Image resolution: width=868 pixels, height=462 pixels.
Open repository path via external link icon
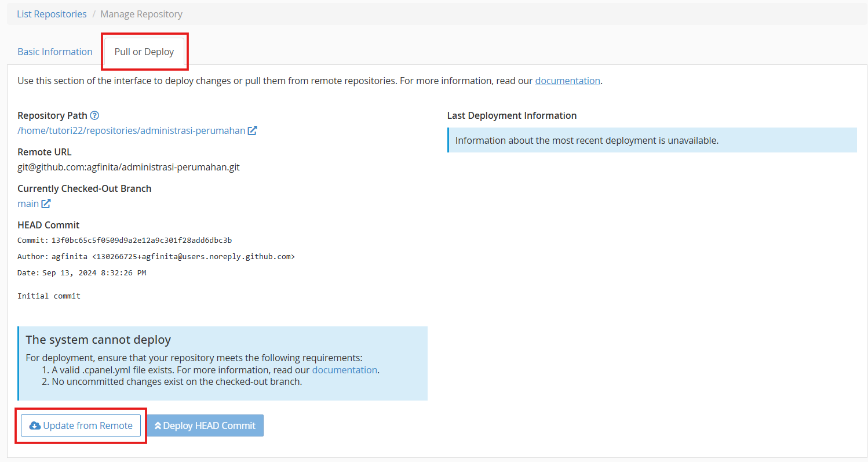click(x=252, y=130)
